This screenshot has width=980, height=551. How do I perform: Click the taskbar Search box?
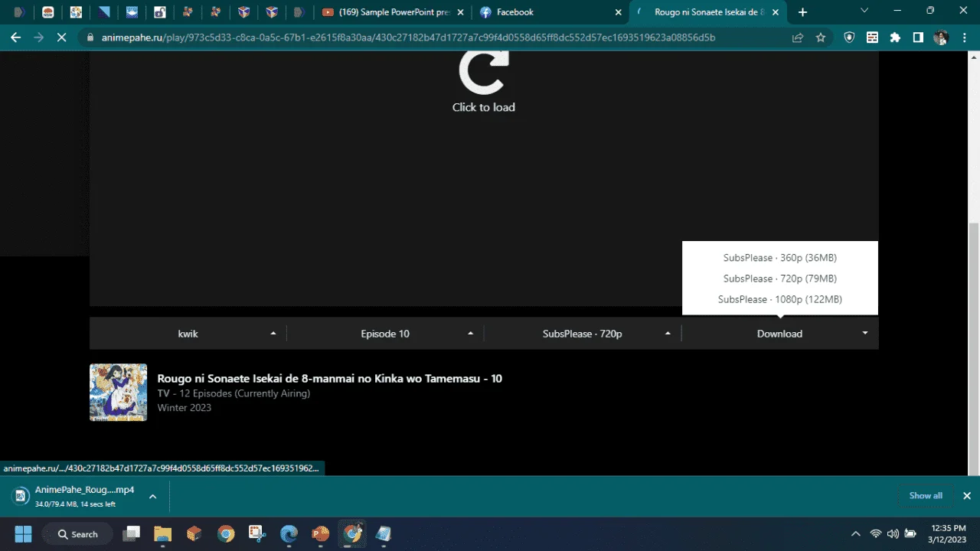77,534
